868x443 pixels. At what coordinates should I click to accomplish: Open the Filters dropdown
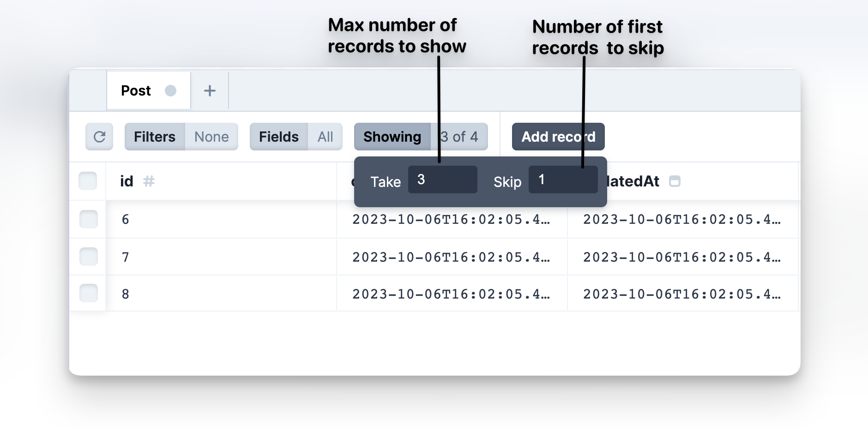(x=181, y=137)
